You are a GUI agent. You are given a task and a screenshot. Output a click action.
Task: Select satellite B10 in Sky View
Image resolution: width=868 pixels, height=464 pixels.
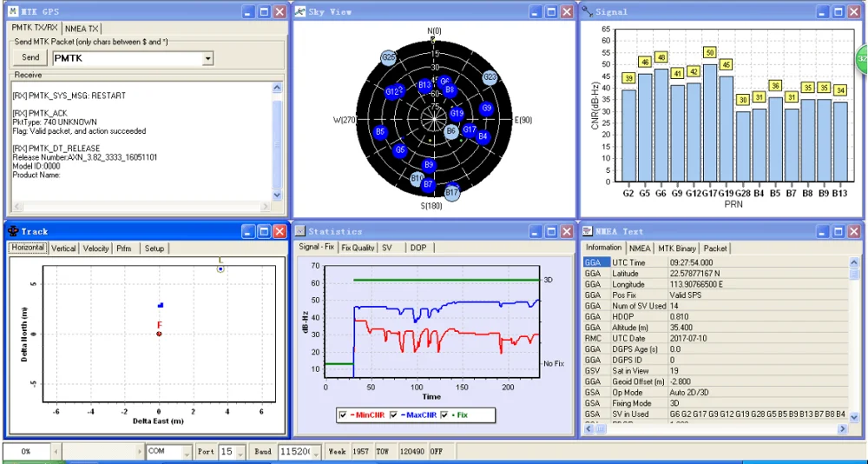417,178
